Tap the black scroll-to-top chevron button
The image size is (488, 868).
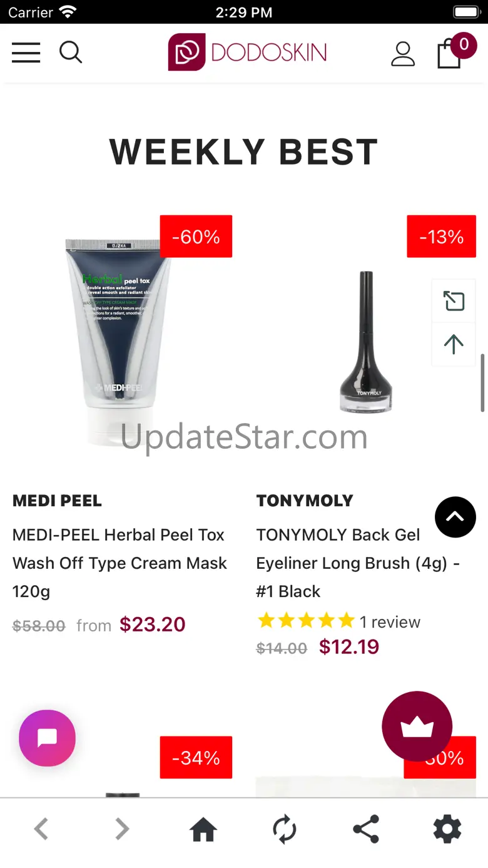(455, 517)
